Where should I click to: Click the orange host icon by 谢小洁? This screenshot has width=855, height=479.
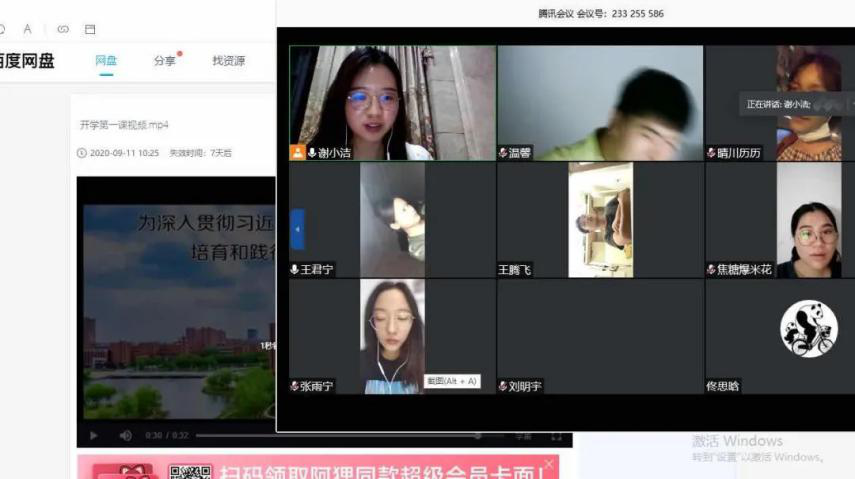(x=297, y=152)
